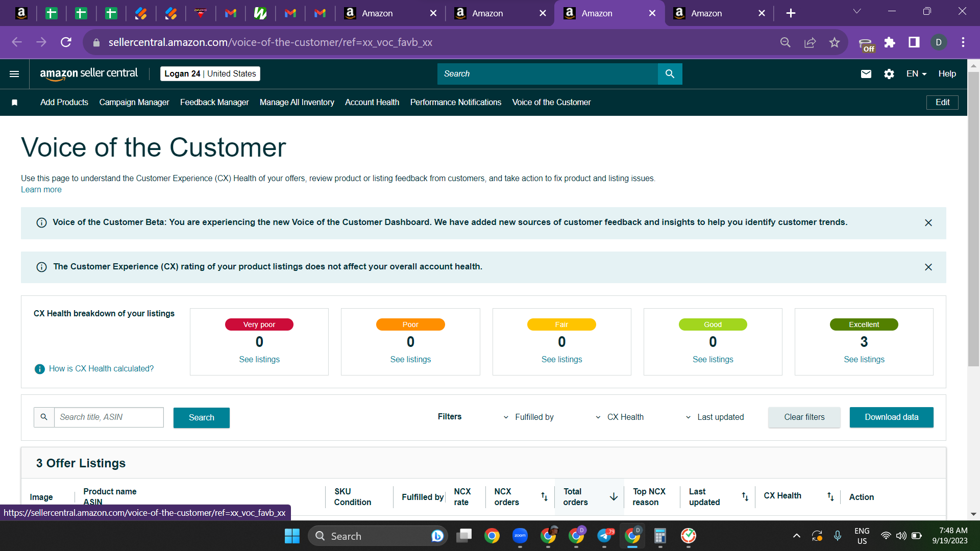This screenshot has width=980, height=551.
Task: Go to Manage All Inventory
Action: click(x=297, y=103)
